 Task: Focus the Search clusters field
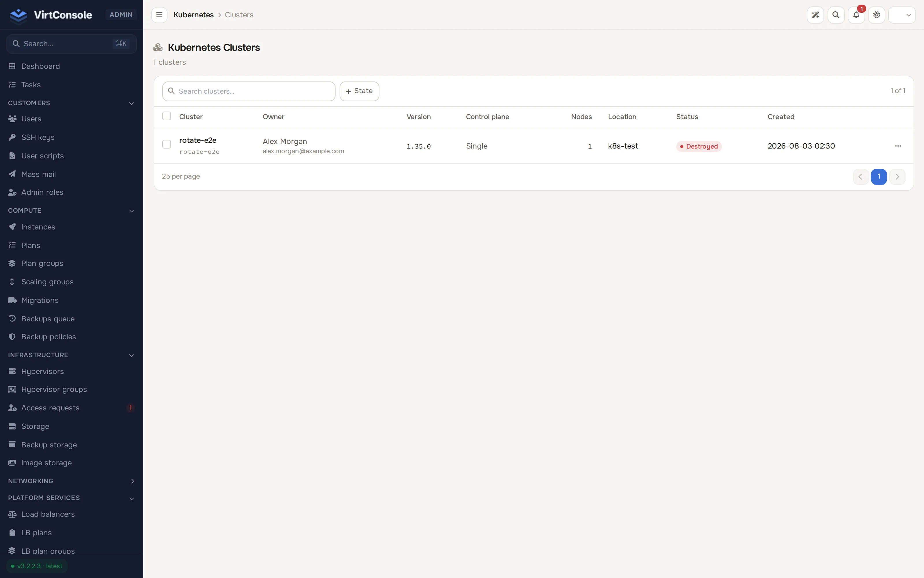tap(249, 91)
